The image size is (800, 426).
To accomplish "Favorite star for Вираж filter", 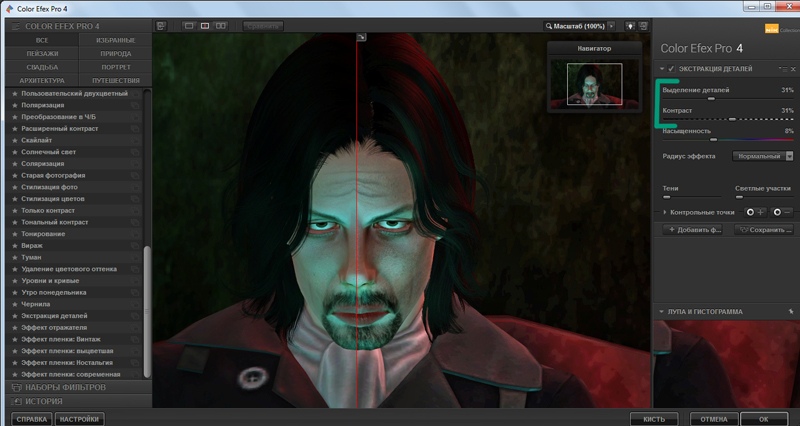I will 15,246.
